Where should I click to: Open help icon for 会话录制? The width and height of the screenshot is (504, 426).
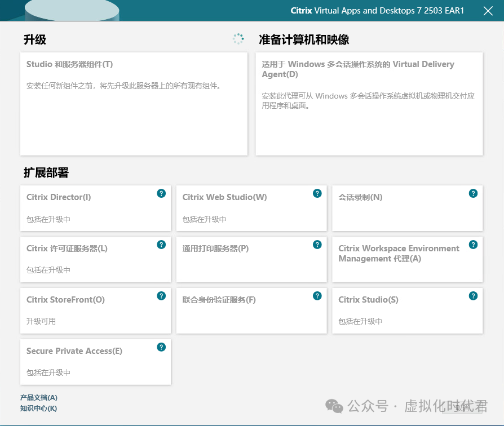[x=473, y=193]
